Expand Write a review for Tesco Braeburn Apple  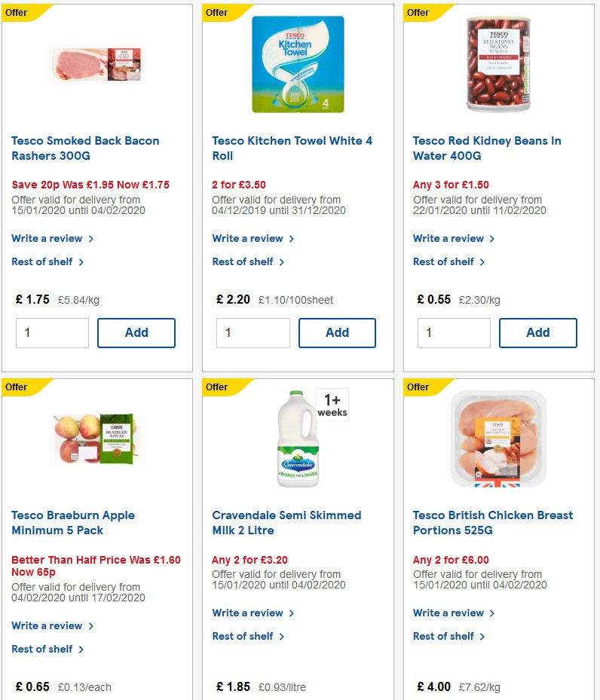[47, 625]
